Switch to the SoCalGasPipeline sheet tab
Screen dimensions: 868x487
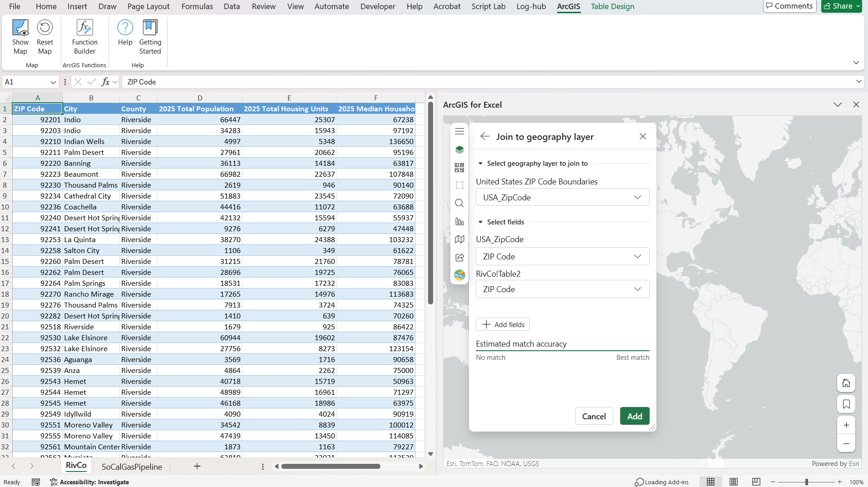[x=132, y=467]
